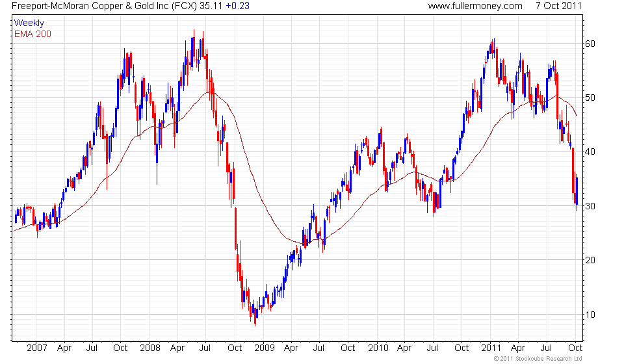The image size is (637, 364).
Task: Click the +0.23 price change value
Action: pyautogui.click(x=238, y=6)
